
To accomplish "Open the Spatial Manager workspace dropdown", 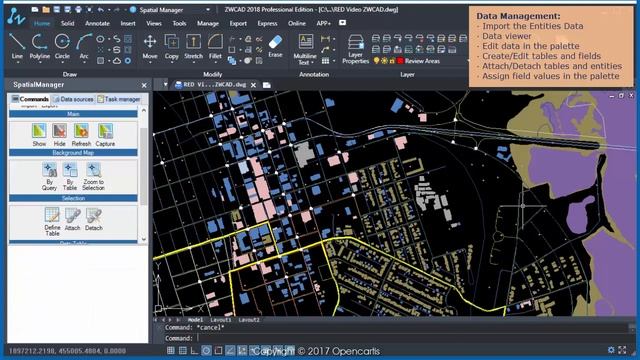I will click(x=208, y=9).
